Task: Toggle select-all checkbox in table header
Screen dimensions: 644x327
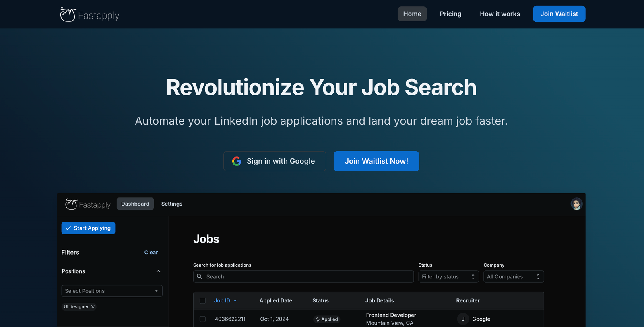Action: pyautogui.click(x=203, y=301)
